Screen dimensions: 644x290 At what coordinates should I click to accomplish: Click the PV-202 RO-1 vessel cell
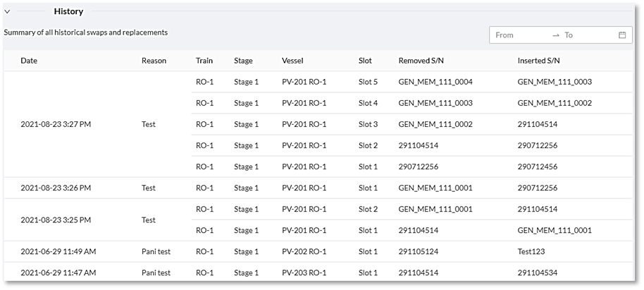click(304, 252)
